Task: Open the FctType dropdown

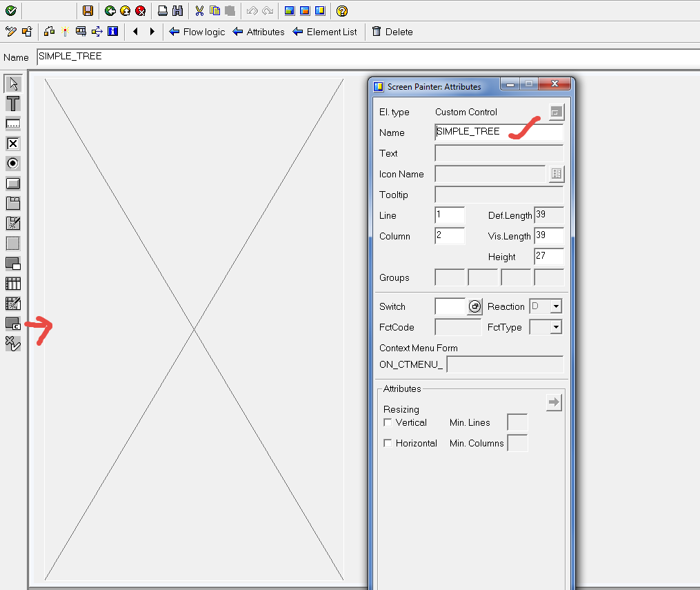Action: tap(556, 326)
